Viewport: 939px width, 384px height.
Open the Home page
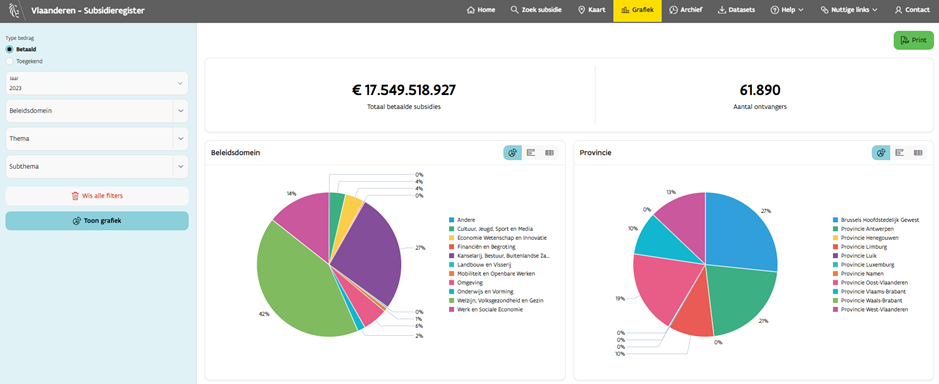(x=481, y=10)
